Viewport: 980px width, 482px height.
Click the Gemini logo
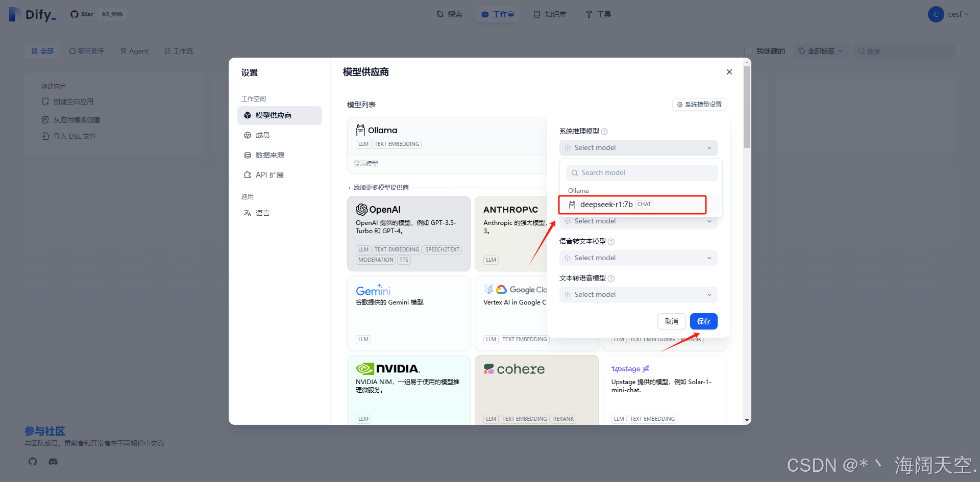(x=373, y=290)
